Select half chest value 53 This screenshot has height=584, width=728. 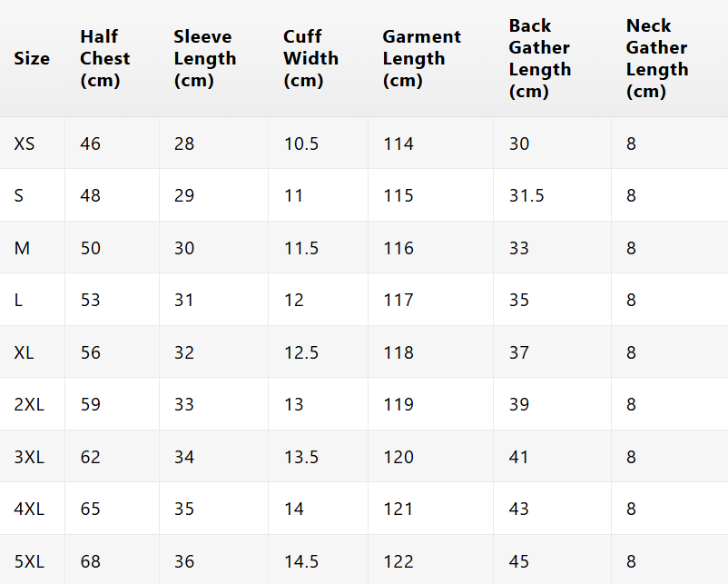[90, 300]
